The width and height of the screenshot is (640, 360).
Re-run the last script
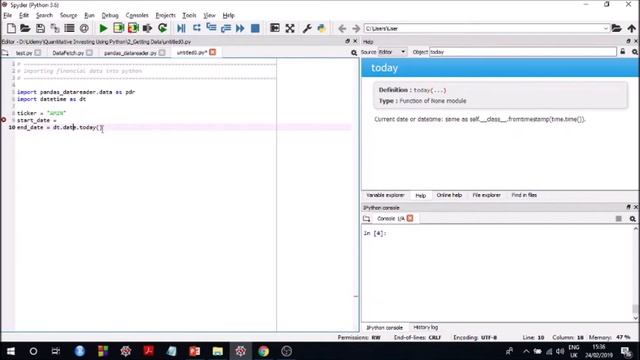click(162, 28)
